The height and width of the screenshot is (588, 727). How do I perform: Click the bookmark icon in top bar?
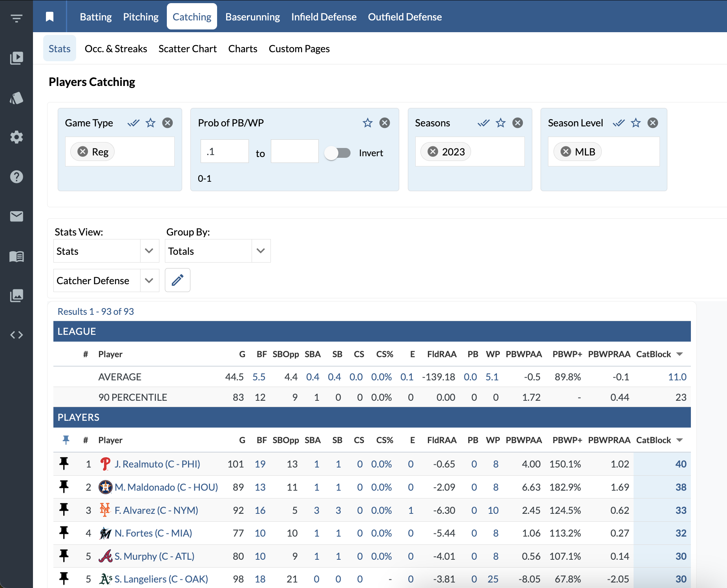49,17
